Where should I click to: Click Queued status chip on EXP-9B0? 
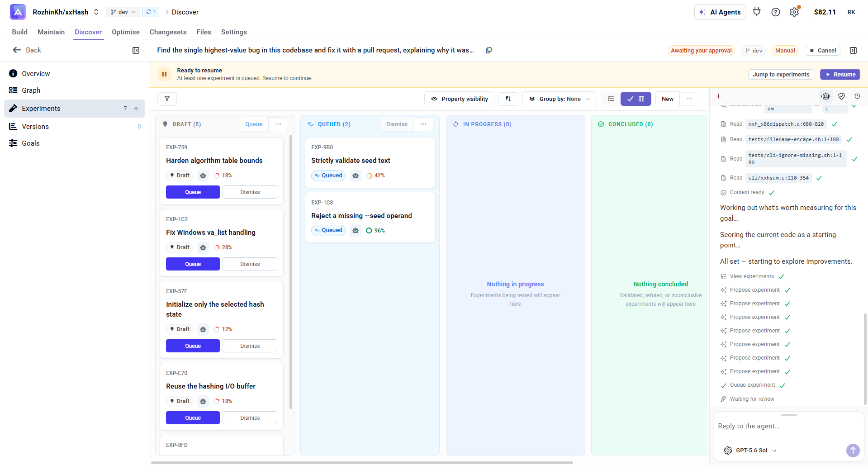[x=328, y=176]
